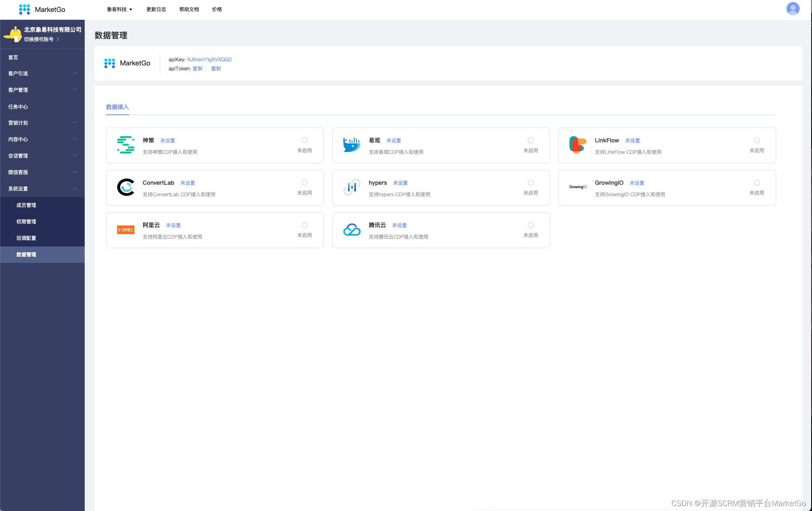The image size is (812, 511).
Task: Click 复制 to copy apiToken
Action: pyautogui.click(x=197, y=69)
